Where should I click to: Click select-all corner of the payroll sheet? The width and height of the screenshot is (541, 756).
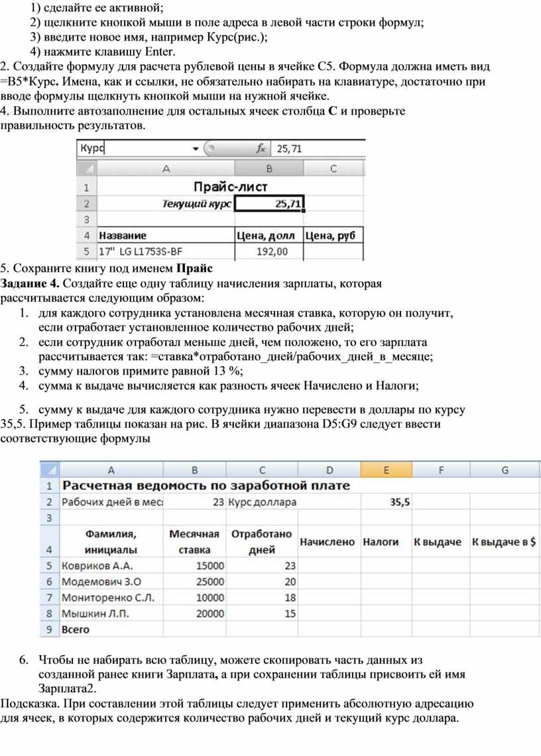coord(49,470)
